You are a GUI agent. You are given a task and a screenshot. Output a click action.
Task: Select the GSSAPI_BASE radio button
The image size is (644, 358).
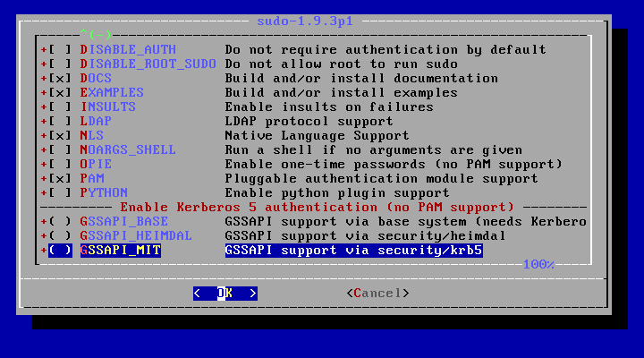pos(61,222)
